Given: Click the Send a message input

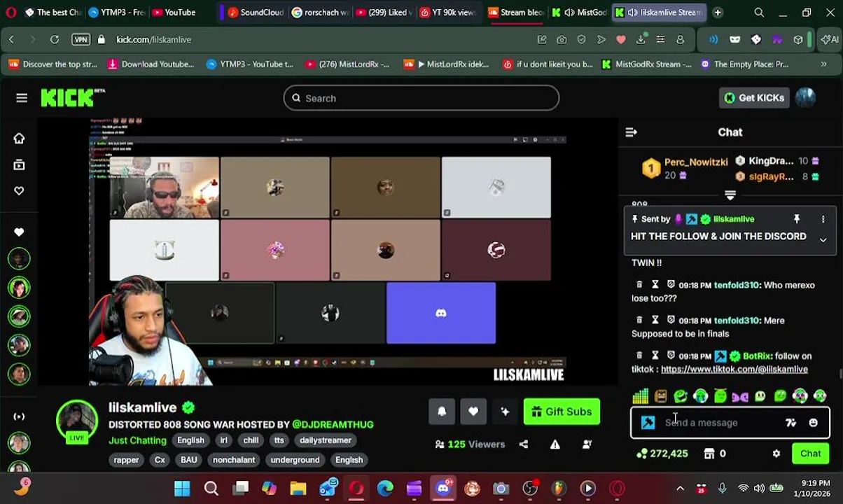Looking at the screenshot, I should tap(721, 423).
